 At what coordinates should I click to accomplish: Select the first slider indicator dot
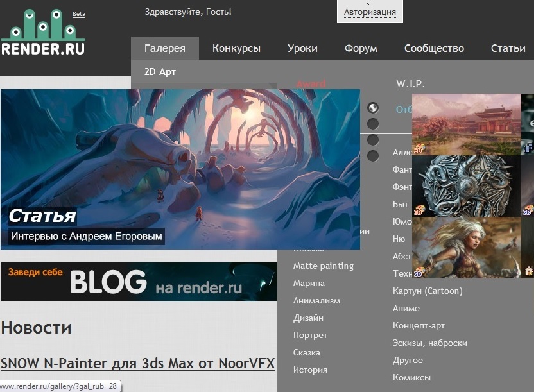[372, 108]
